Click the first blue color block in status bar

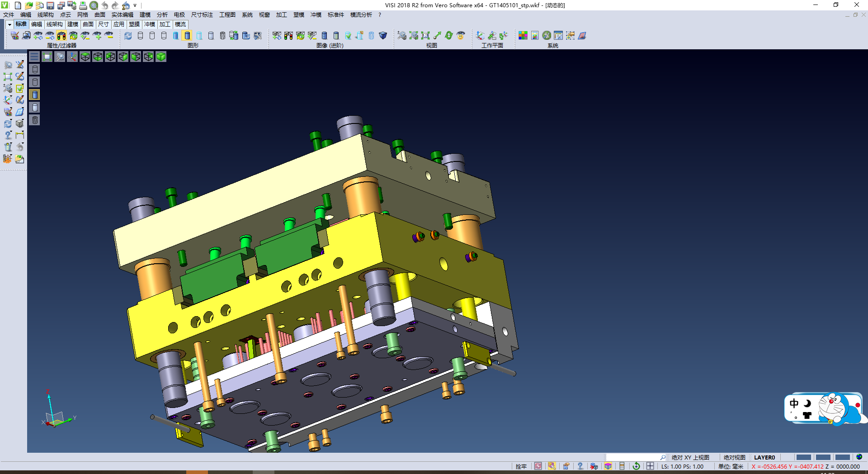pyautogui.click(x=803, y=457)
